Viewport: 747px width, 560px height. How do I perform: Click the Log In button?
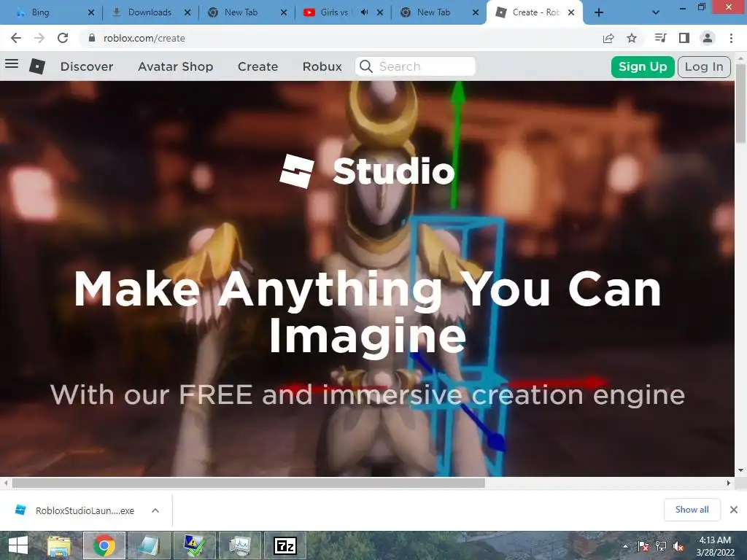(x=704, y=66)
